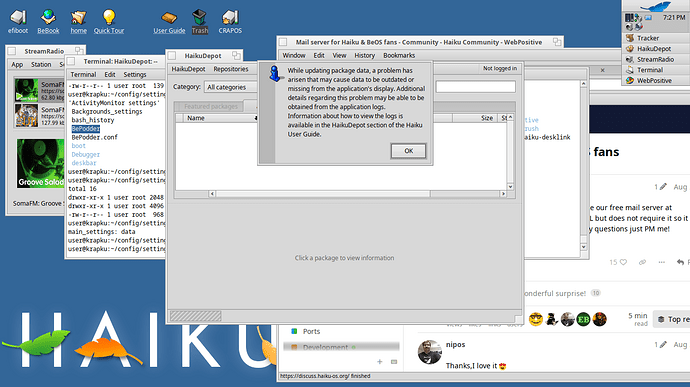Click the nipos username link
Image resolution: width=690 pixels, height=387 pixels.
coord(455,344)
